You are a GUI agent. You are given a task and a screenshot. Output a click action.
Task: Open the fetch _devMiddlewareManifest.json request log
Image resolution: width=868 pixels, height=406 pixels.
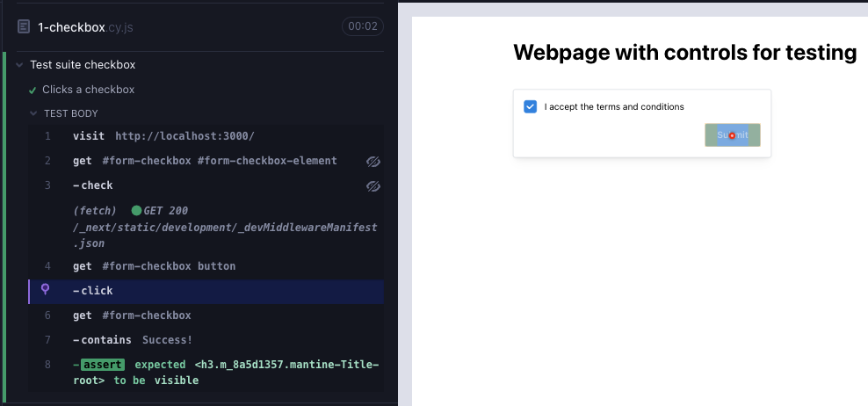click(224, 227)
